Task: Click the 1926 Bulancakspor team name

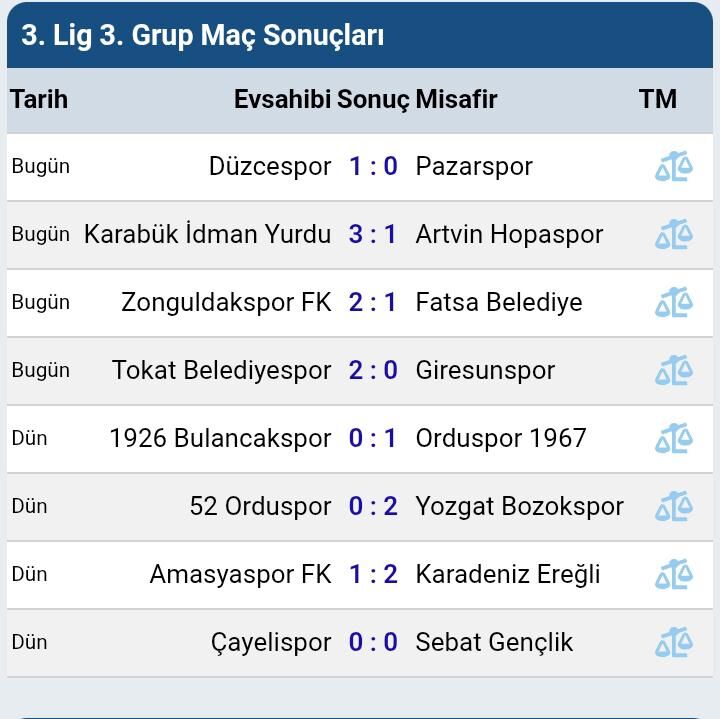Action: click(x=220, y=439)
